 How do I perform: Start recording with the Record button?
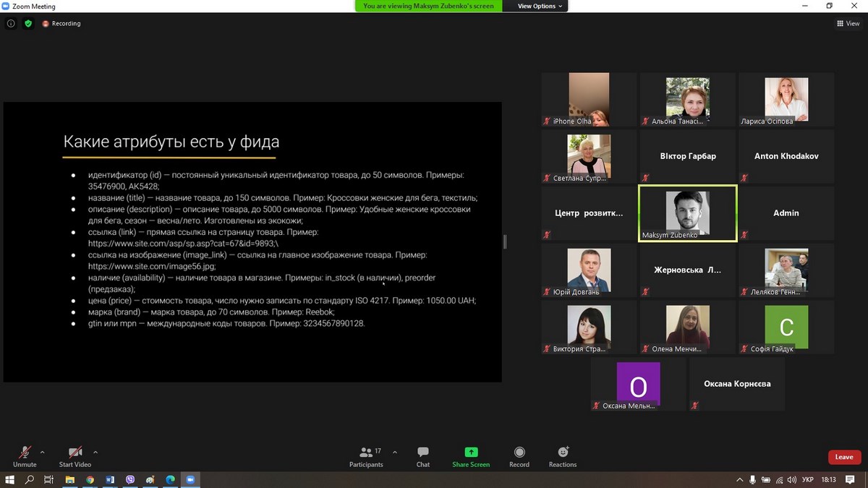pos(519,456)
